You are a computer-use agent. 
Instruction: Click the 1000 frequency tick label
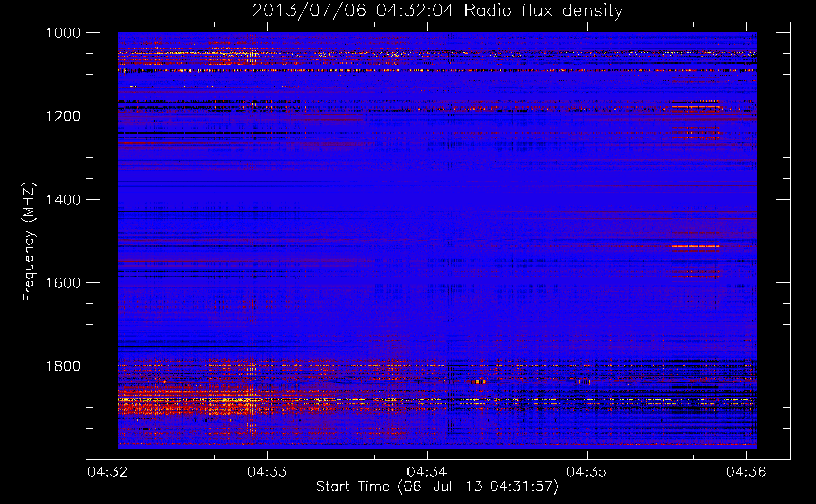pos(63,33)
